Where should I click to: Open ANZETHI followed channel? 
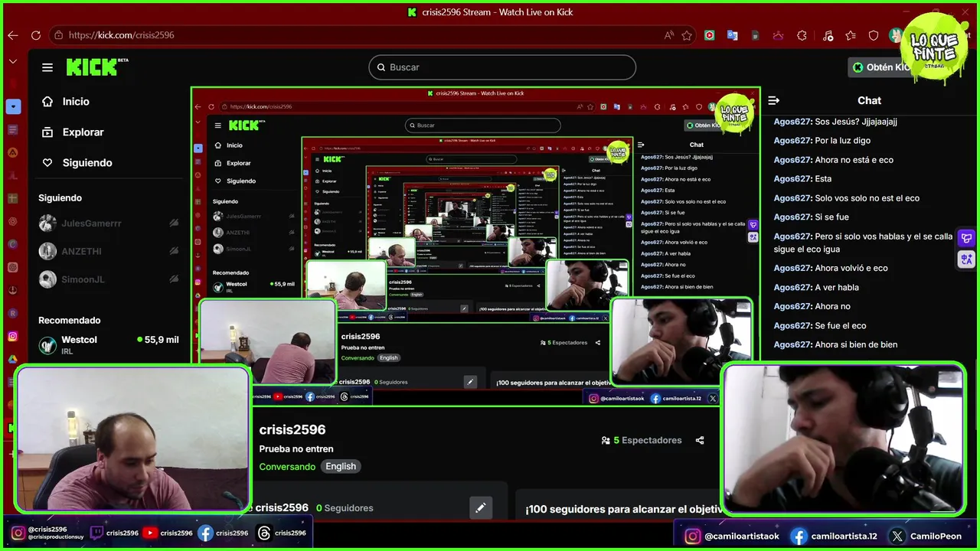coord(108,251)
